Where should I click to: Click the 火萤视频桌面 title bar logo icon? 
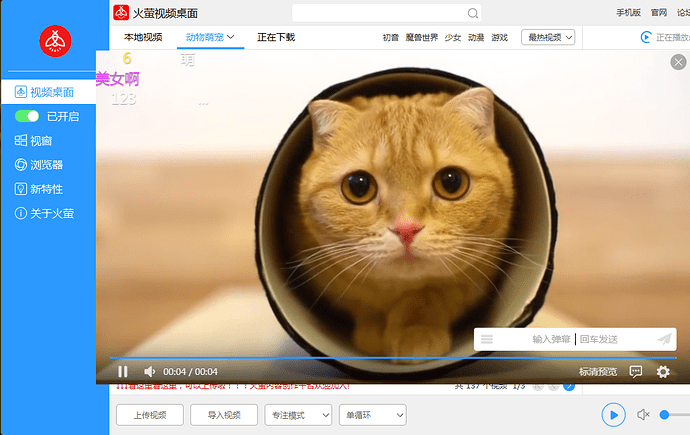(121, 13)
